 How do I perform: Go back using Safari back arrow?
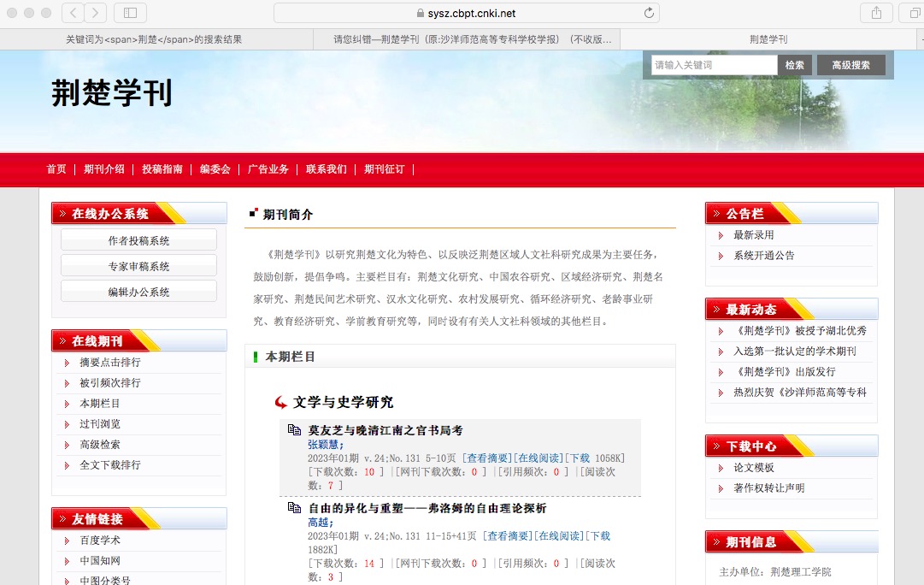click(x=73, y=13)
